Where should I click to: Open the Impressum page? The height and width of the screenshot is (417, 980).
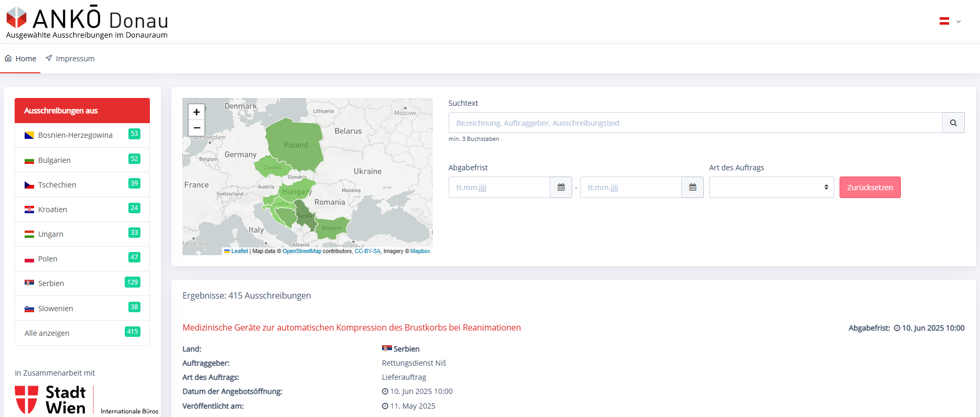point(70,59)
